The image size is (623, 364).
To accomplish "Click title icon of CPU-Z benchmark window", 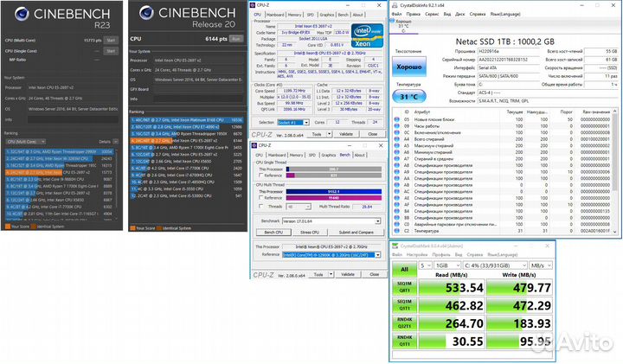I will coord(254,145).
